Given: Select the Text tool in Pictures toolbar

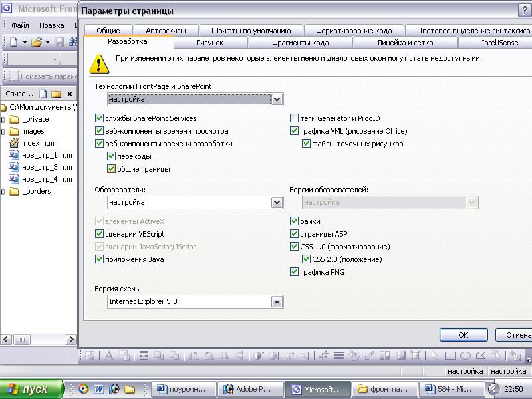Looking at the screenshot, I should click(109, 356).
